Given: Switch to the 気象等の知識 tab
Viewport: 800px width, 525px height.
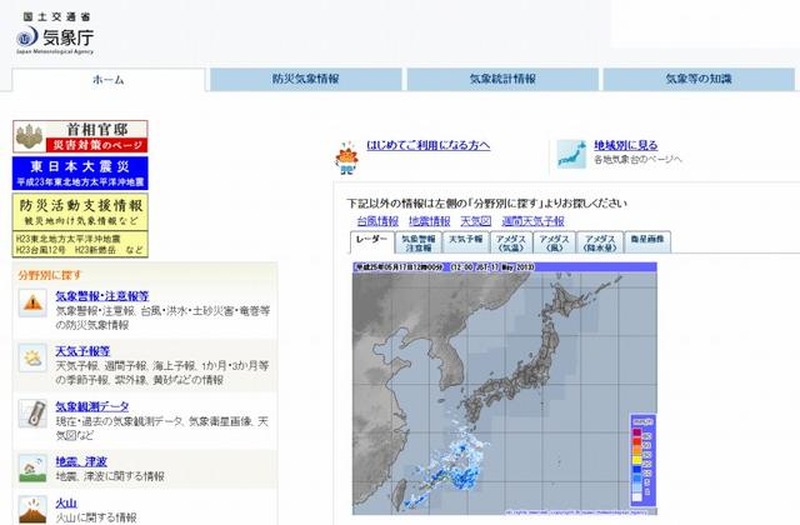Looking at the screenshot, I should coord(699,79).
